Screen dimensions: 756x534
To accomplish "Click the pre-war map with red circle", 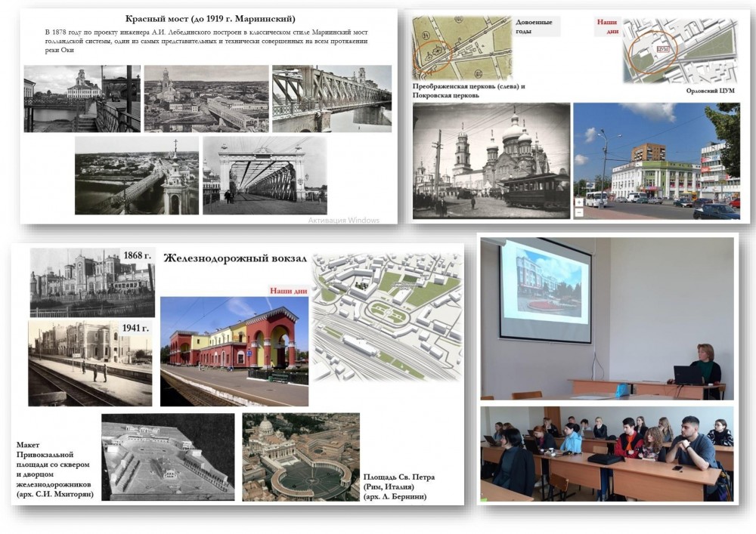I will click(461, 47).
